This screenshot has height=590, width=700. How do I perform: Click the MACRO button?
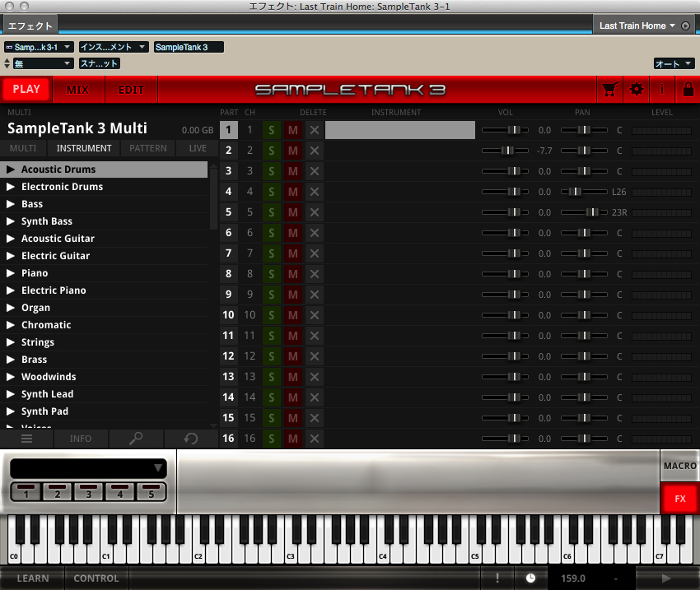tap(680, 466)
